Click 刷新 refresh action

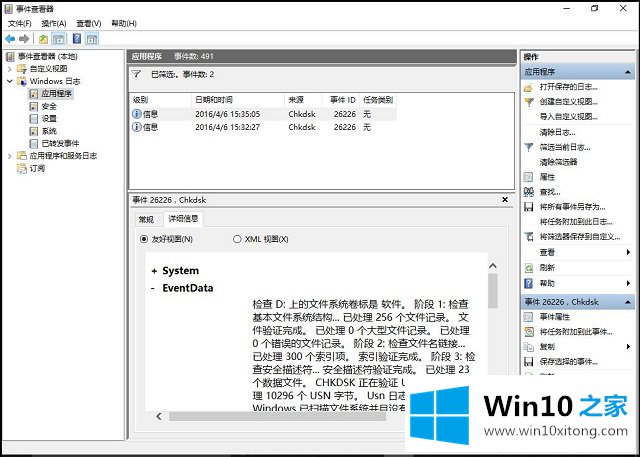(x=547, y=267)
